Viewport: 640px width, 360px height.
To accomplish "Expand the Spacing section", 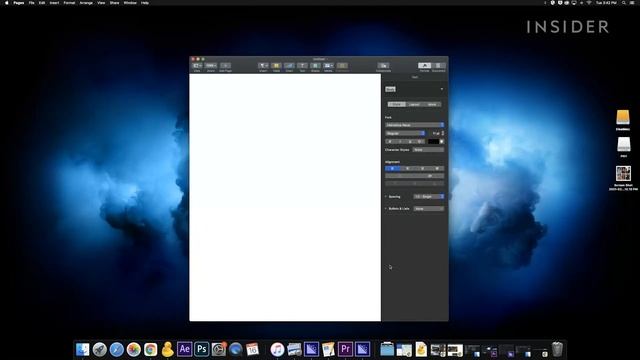I will point(386,197).
